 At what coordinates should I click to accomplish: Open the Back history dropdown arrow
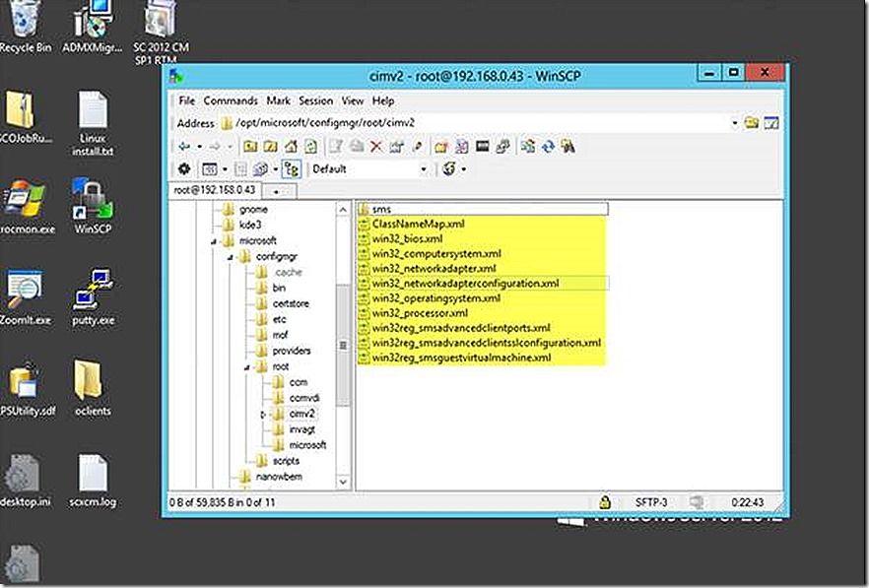pyautogui.click(x=199, y=147)
